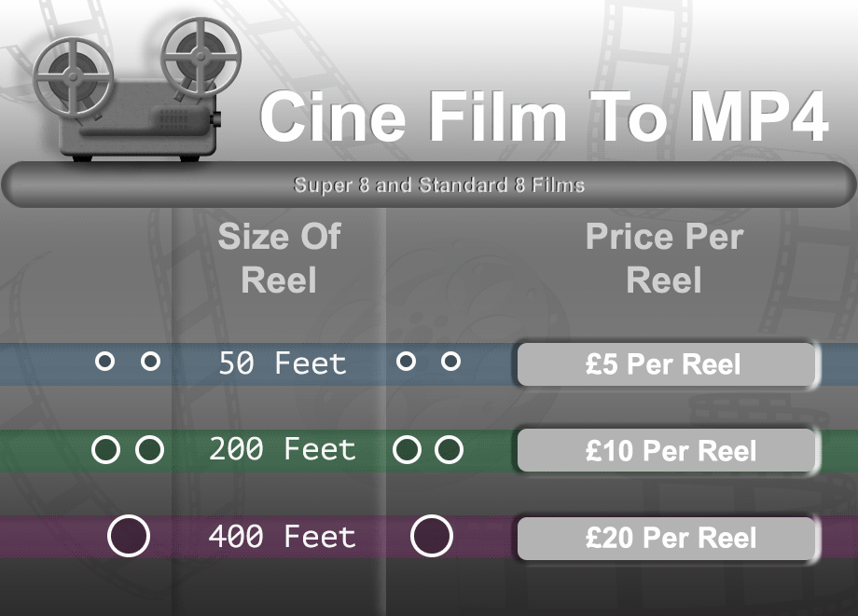Choose the £20 Per Reel button
This screenshot has width=858, height=616.
click(668, 539)
